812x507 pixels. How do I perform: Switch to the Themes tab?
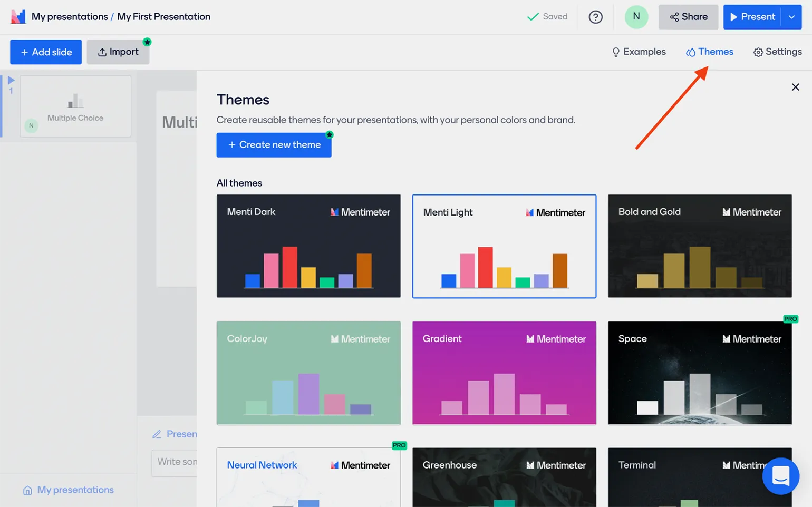[710, 52]
